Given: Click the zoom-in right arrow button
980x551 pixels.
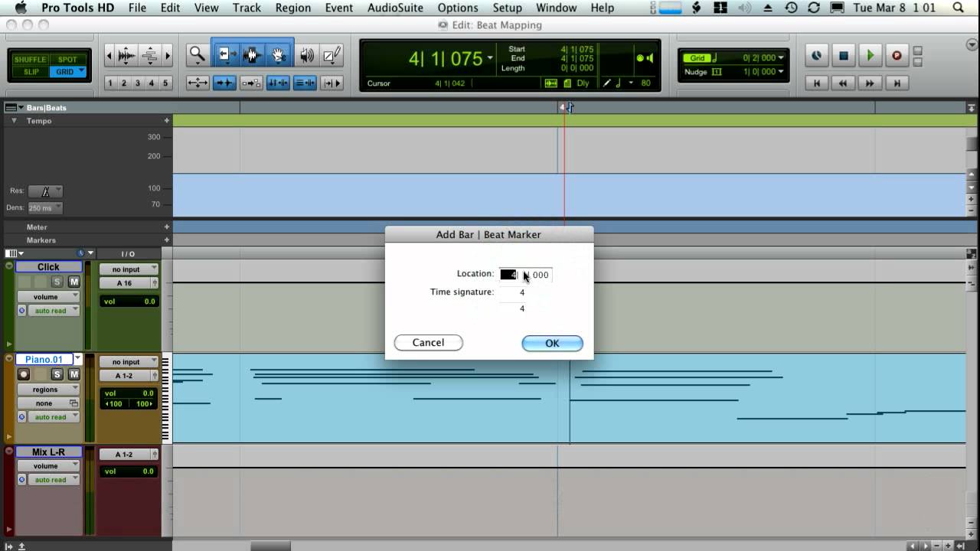Looking at the screenshot, I should [x=168, y=56].
